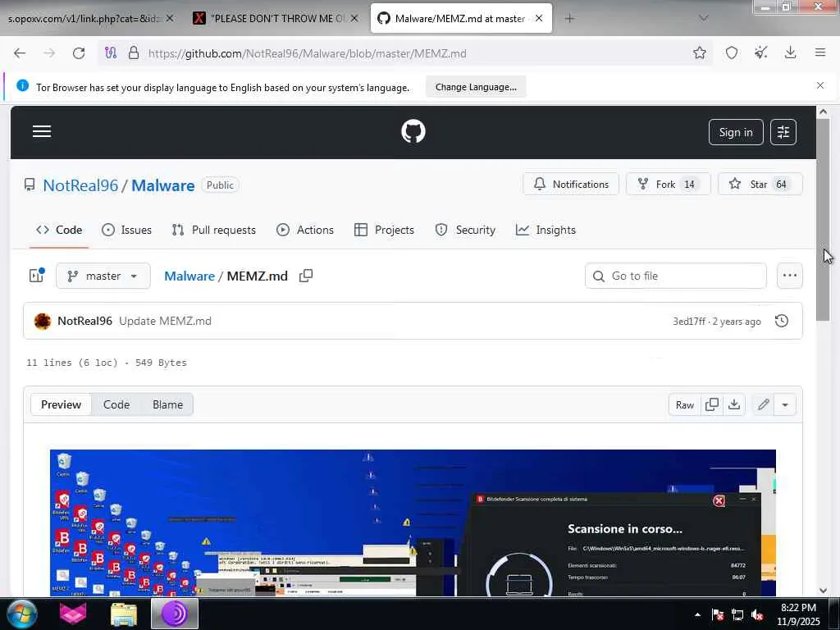
Task: Open the MEMZ desktop screenshot image
Action: click(x=413, y=523)
